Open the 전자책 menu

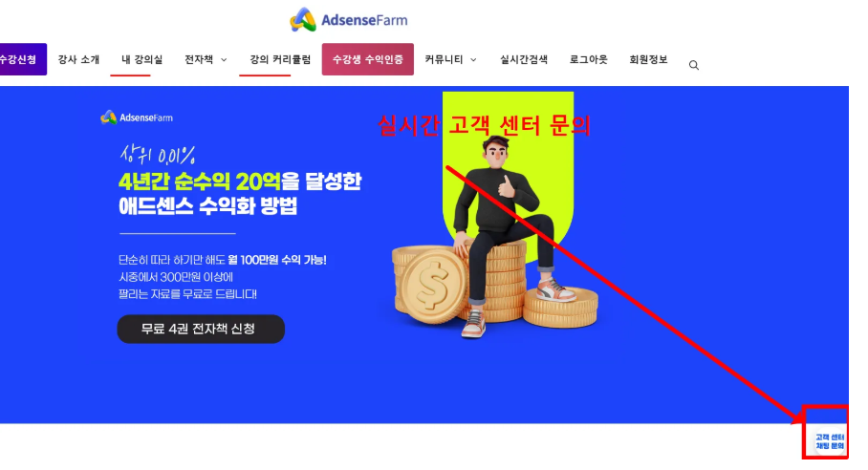coord(199,59)
